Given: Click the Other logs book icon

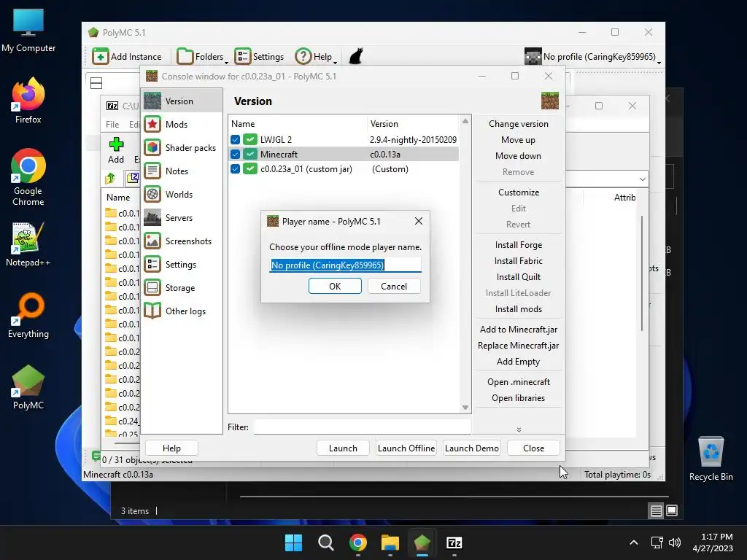Looking at the screenshot, I should (x=152, y=311).
